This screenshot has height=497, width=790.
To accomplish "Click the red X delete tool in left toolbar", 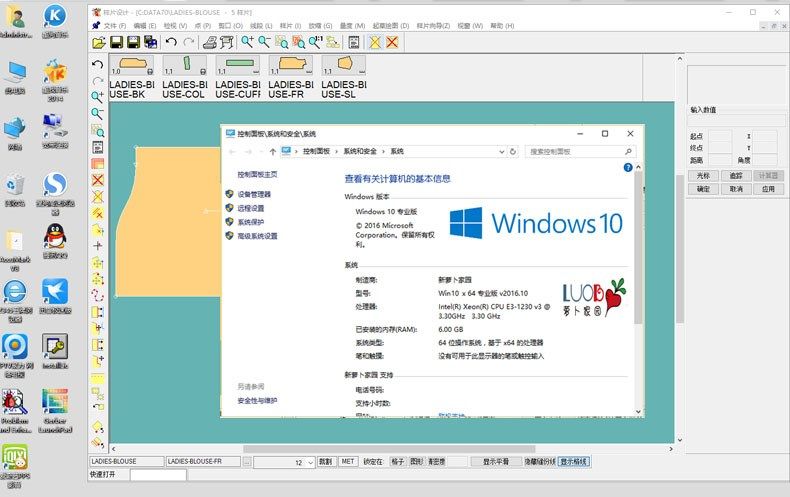I will (x=98, y=180).
